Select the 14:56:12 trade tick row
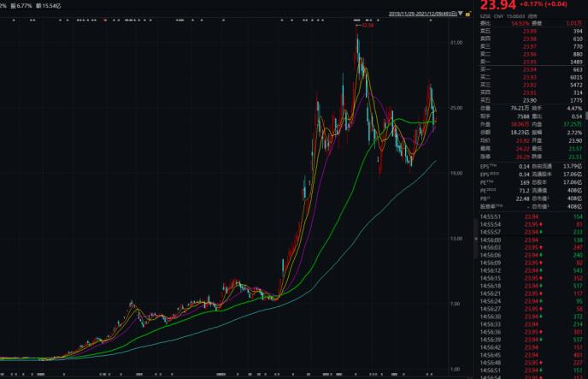588x379 pixels. click(531, 271)
